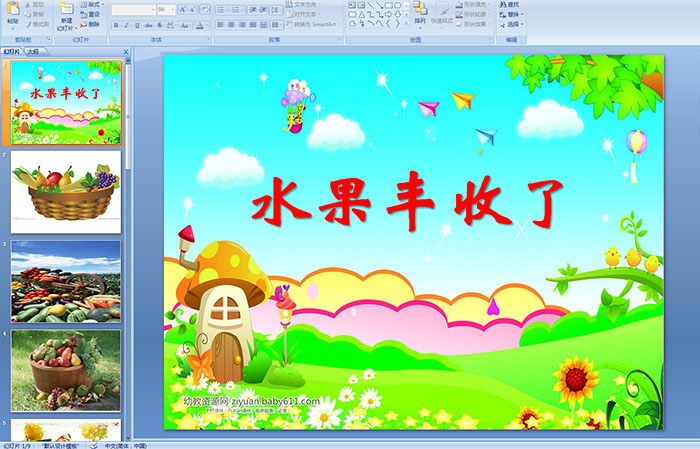Image resolution: width=700 pixels, height=449 pixels.
Task: Open the font color dropdown arrow
Action: pyautogui.click(x=207, y=25)
